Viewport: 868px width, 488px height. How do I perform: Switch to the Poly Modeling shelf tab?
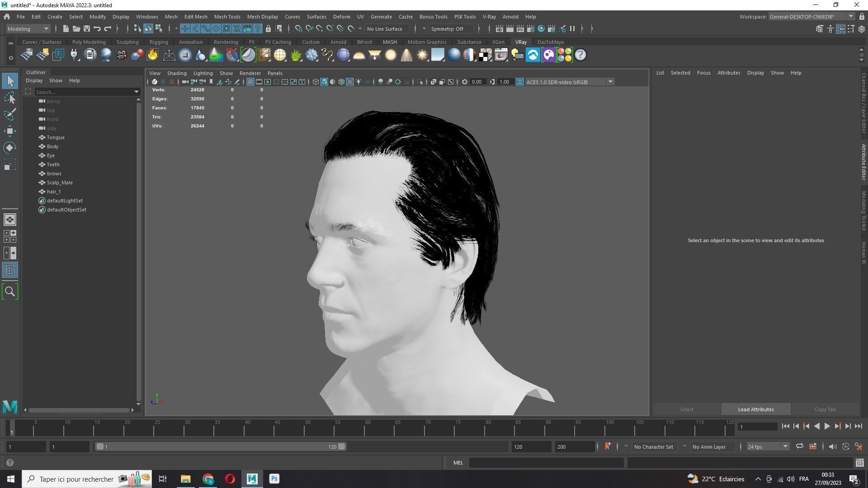89,42
